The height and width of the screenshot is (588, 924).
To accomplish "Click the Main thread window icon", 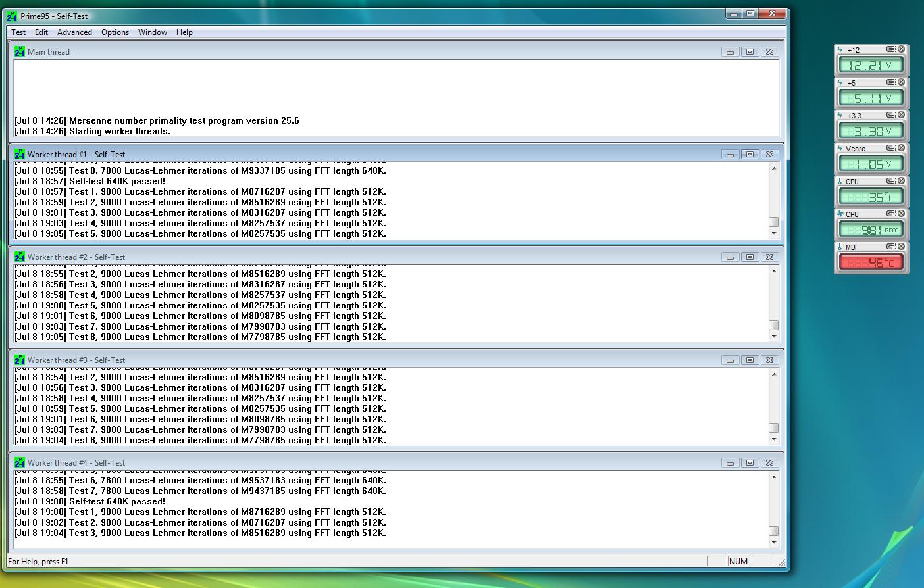I will tap(20, 51).
